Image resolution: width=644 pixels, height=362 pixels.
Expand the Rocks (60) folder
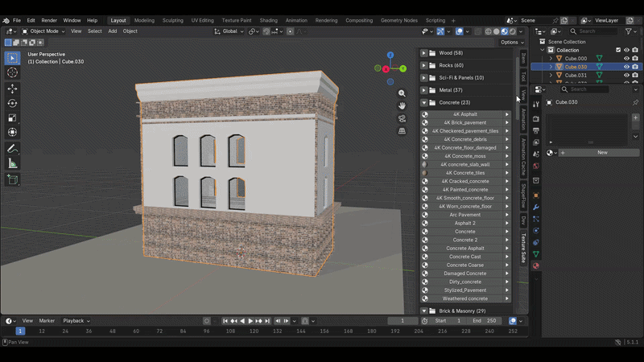[x=424, y=65]
